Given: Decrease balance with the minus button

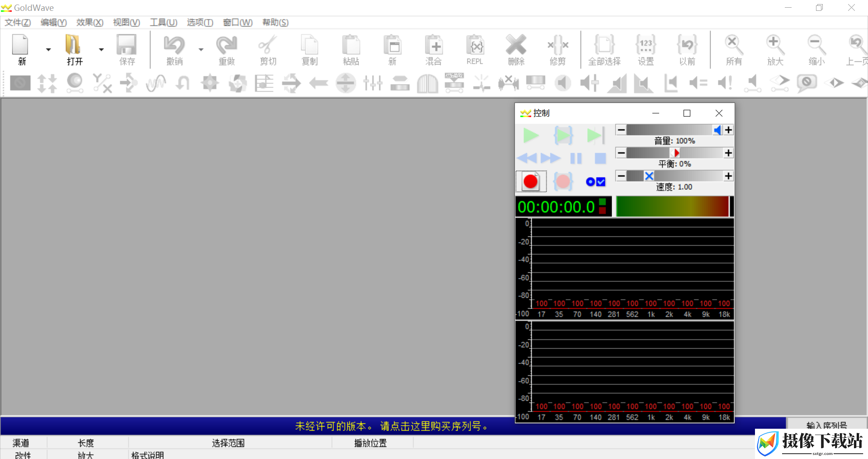Looking at the screenshot, I should coord(621,153).
